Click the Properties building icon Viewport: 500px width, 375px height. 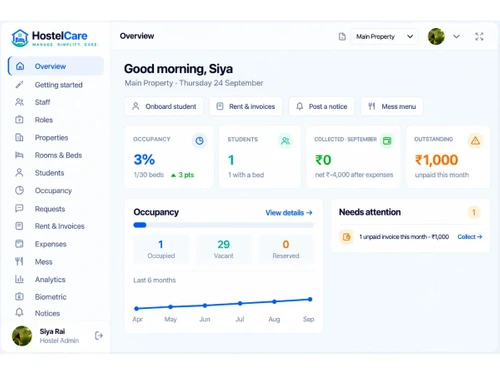(x=19, y=137)
